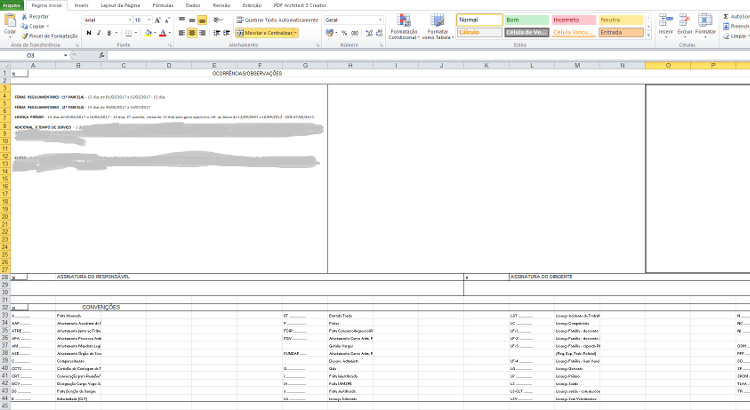Select the Pincel de Formatação tool
Image resolution: width=750 pixels, height=410 pixels.
[x=49, y=36]
